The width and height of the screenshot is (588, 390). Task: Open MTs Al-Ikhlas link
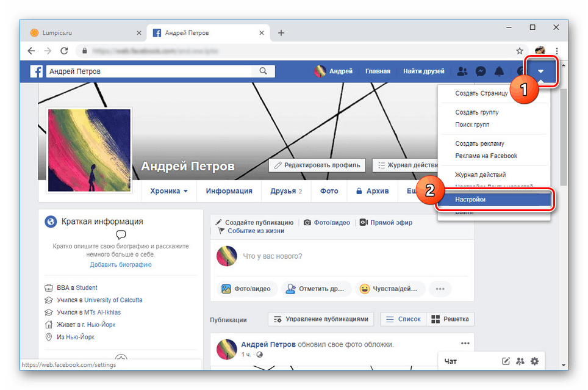(102, 312)
